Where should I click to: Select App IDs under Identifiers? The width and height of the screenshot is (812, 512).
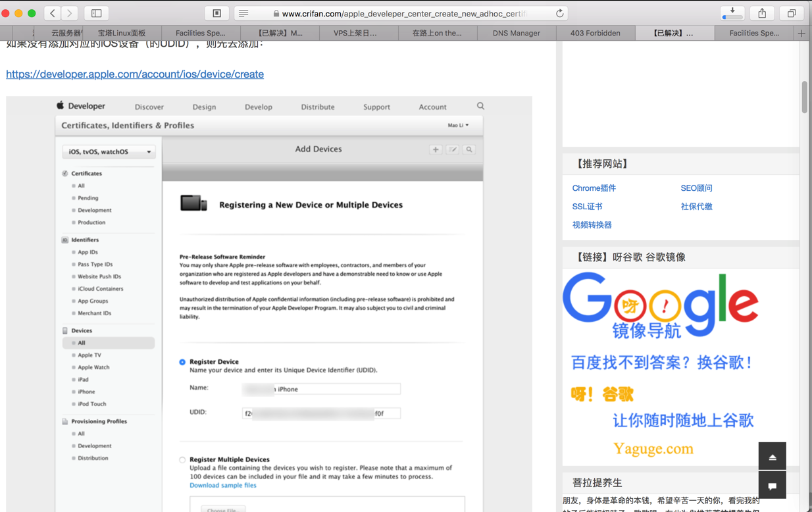[88, 252]
